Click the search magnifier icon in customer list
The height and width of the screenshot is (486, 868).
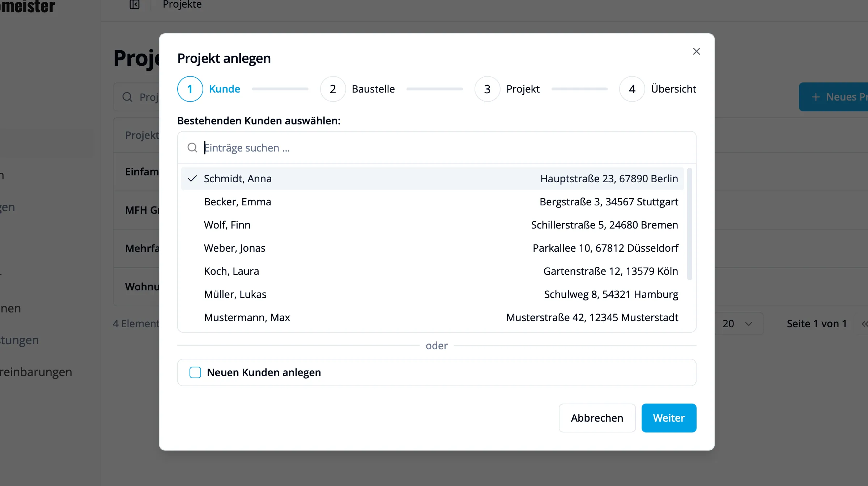pyautogui.click(x=192, y=148)
